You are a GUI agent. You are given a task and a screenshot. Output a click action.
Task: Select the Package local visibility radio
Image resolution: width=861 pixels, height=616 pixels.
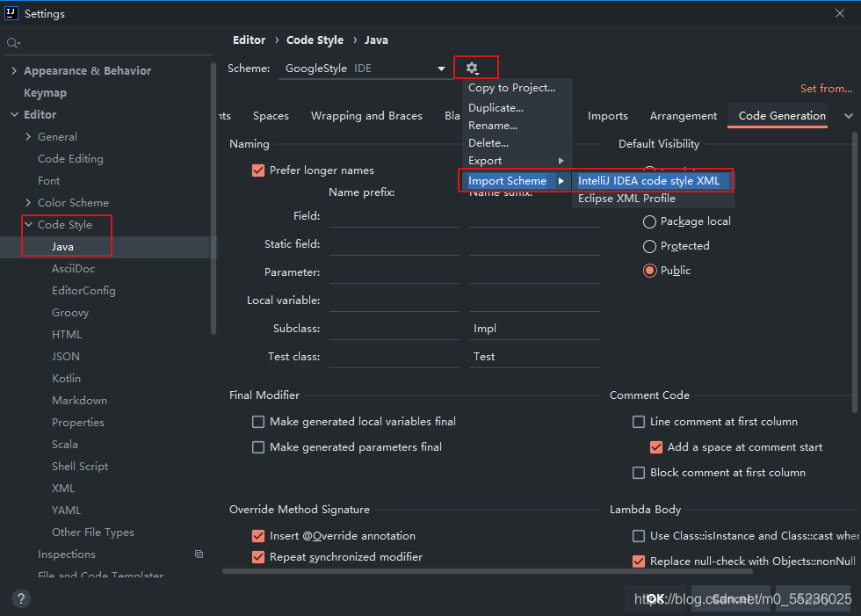[x=648, y=221]
